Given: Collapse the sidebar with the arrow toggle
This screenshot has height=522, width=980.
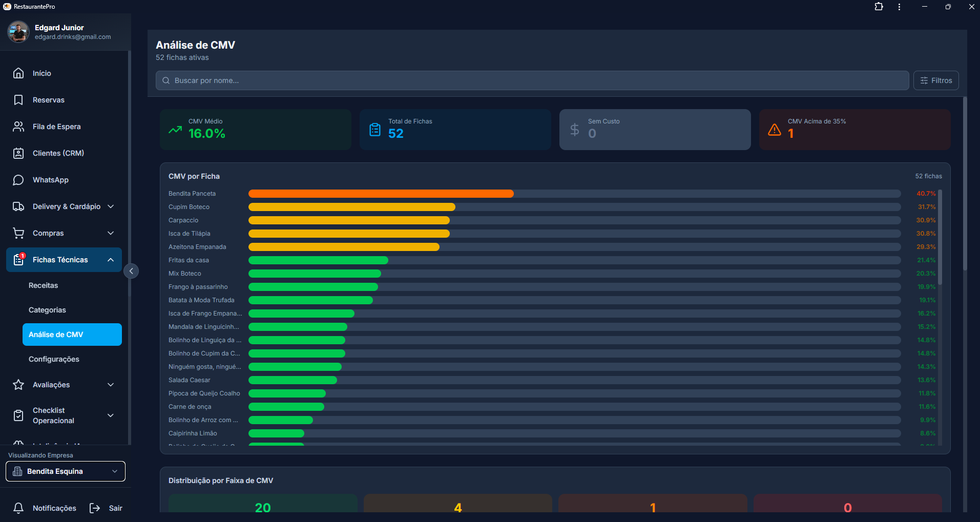Looking at the screenshot, I should tap(131, 271).
